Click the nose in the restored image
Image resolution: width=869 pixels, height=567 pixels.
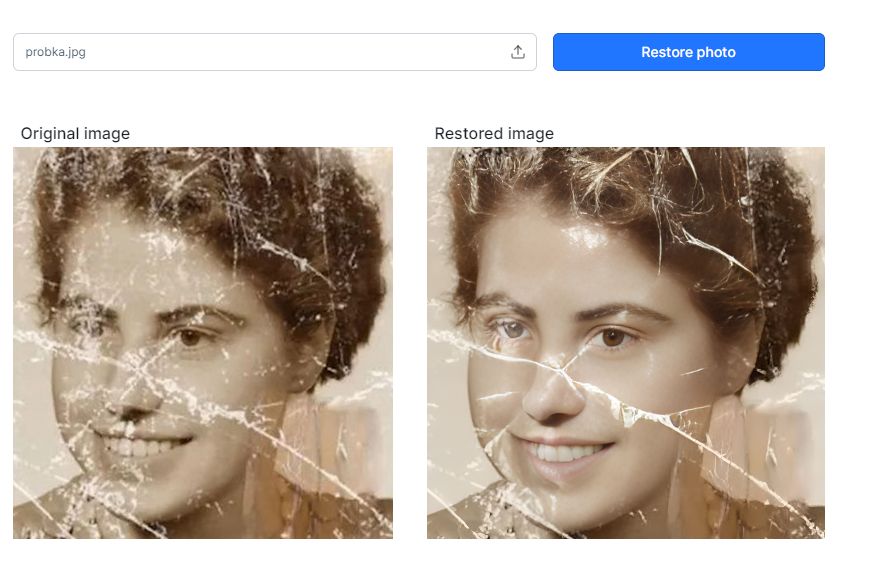coord(553,395)
